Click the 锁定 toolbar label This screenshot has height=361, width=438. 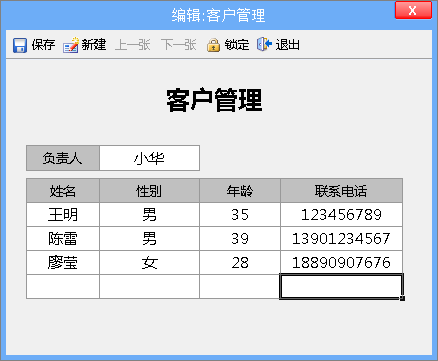pyautogui.click(x=237, y=45)
